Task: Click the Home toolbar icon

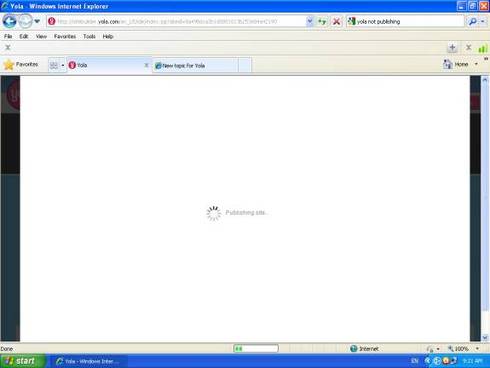Action: click(x=456, y=64)
